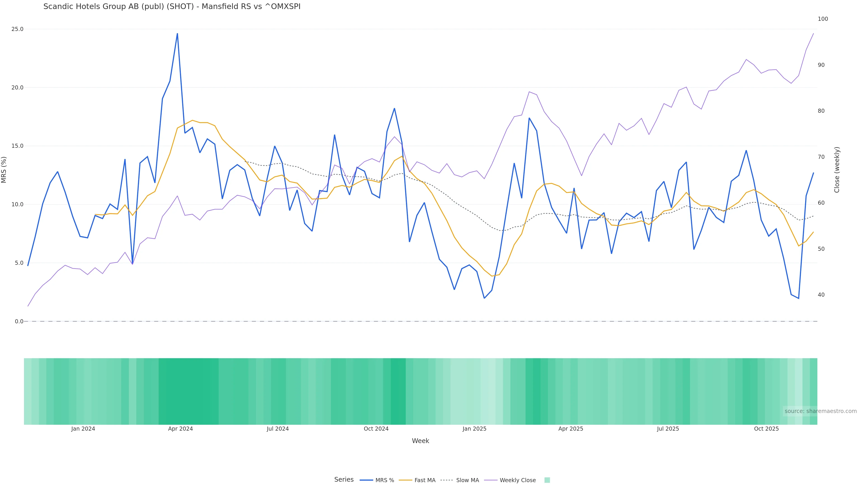
Task: Click the purple Weekly Close legend line
Action: coord(491,480)
